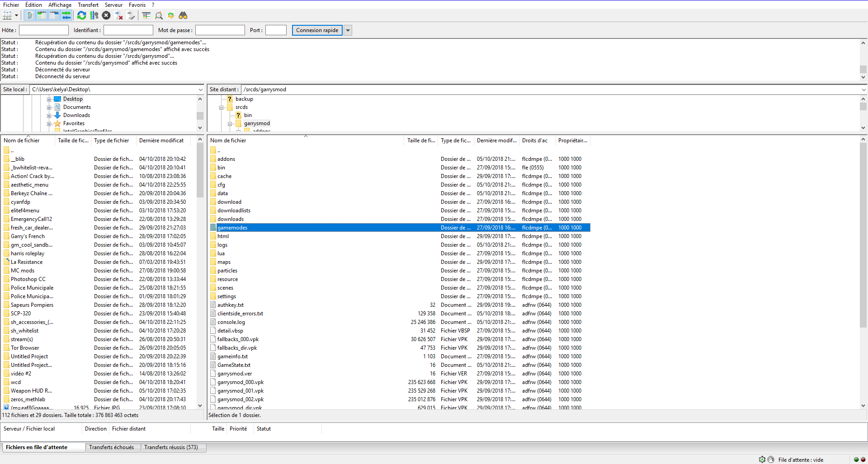Click the console.log file icon
The image size is (868, 464).
pyautogui.click(x=213, y=322)
